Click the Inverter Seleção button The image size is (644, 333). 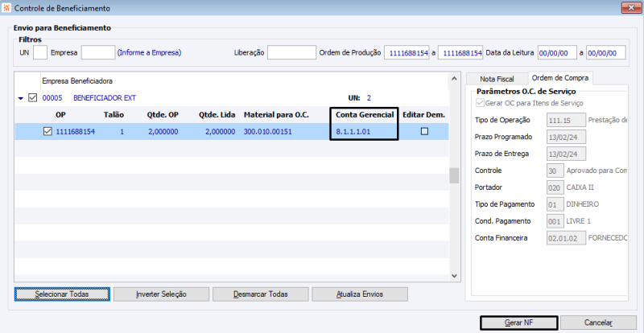pyautogui.click(x=162, y=294)
